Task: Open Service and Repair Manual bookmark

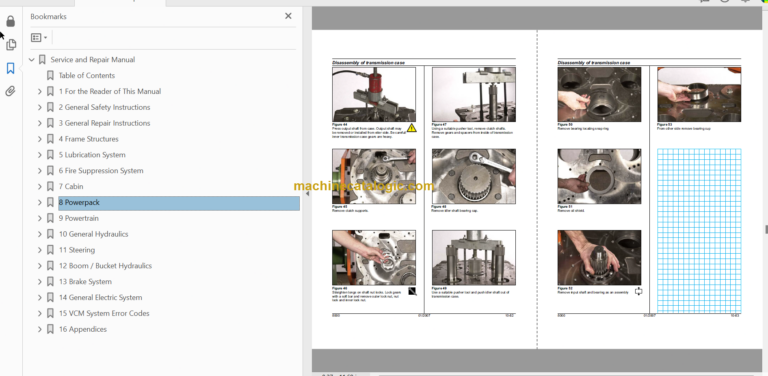Action: pyautogui.click(x=93, y=60)
